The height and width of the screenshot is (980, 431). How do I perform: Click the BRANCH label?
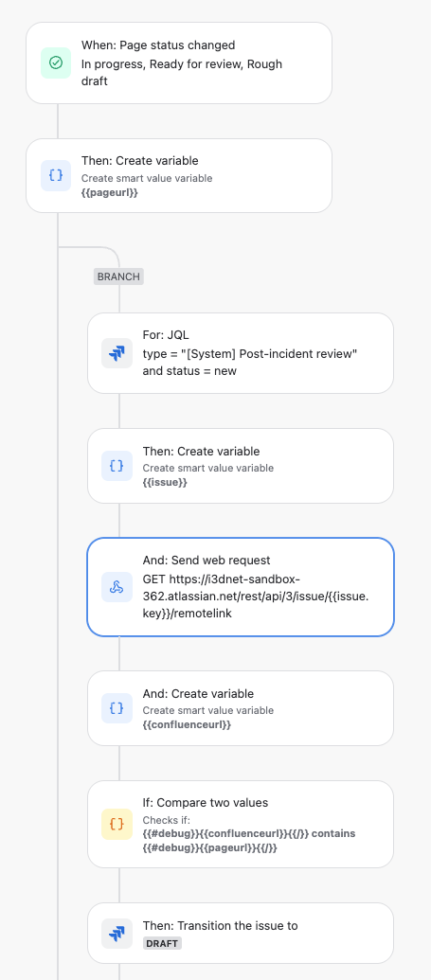[118, 276]
